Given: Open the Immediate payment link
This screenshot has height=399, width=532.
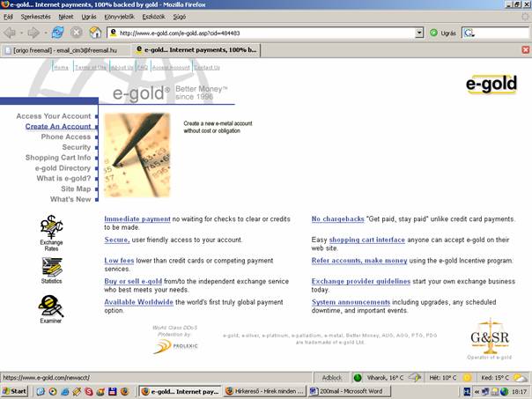Looking at the screenshot, I should click(137, 218).
